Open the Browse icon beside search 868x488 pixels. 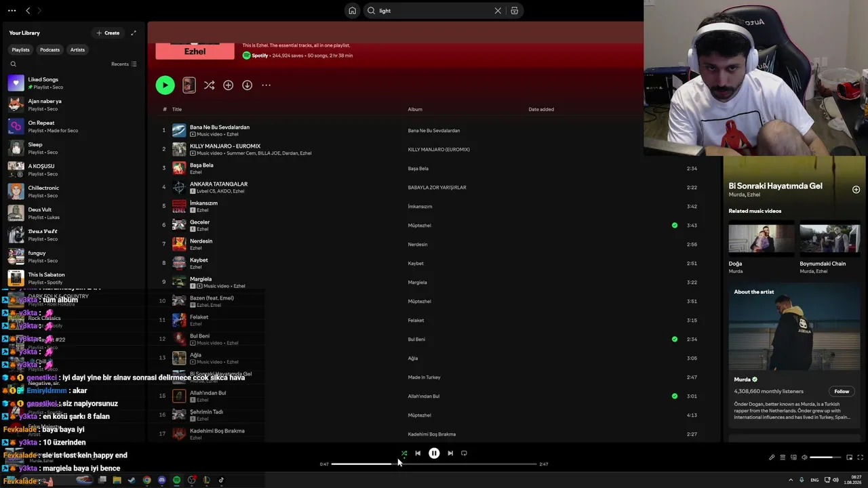(515, 11)
